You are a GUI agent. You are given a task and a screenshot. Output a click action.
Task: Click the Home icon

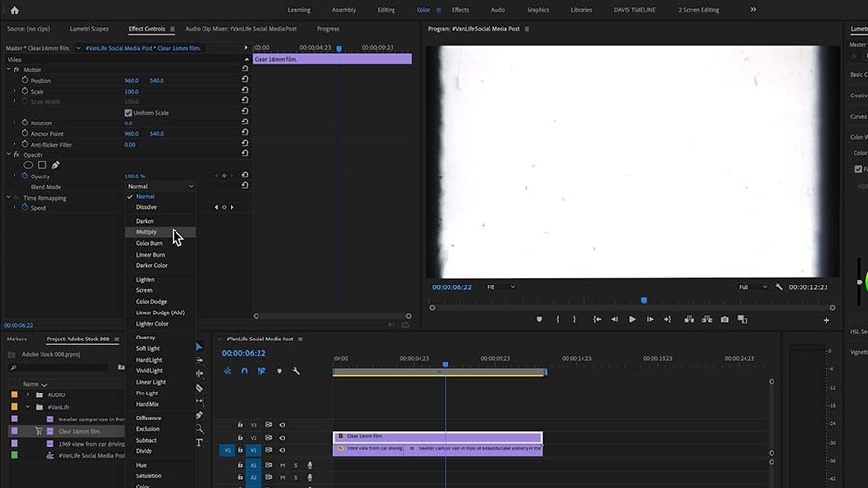tap(14, 10)
